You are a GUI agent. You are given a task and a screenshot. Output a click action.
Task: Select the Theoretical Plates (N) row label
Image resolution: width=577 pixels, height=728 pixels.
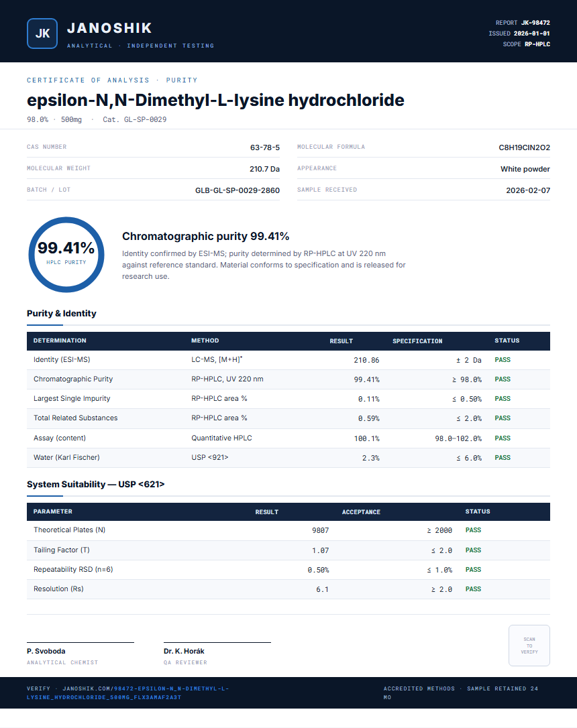pyautogui.click(x=69, y=530)
